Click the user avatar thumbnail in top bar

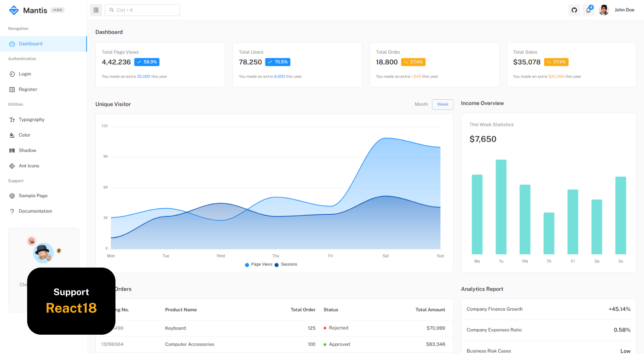point(604,10)
